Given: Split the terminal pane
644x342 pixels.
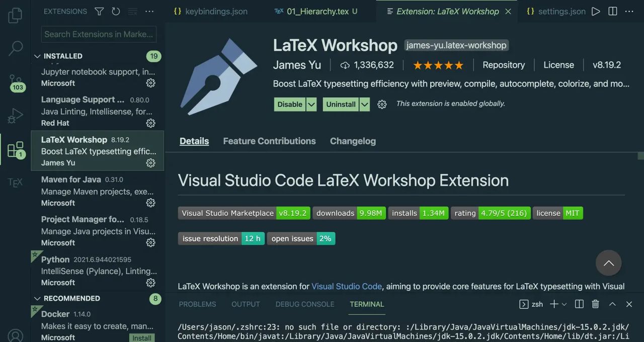Looking at the screenshot, I should point(579,304).
